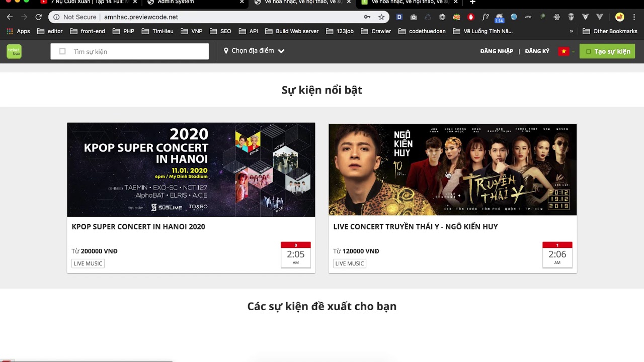Open the 123job bookmarks folder

(x=340, y=31)
